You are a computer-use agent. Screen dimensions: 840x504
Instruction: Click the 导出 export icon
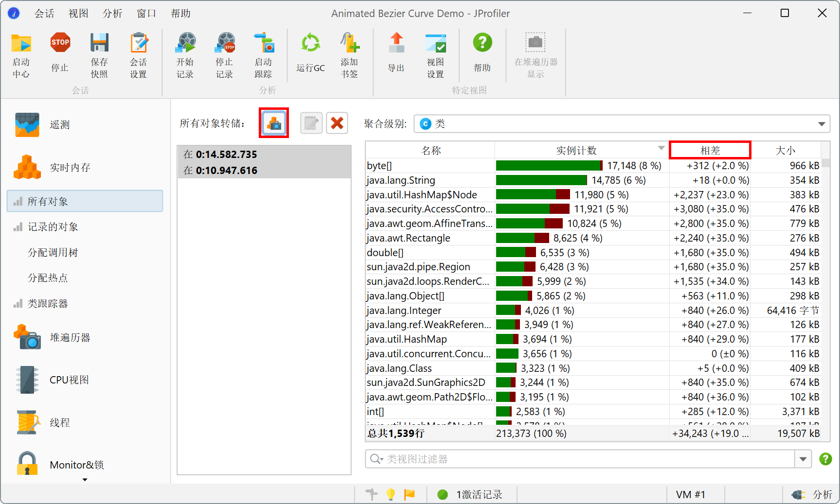pyautogui.click(x=396, y=43)
